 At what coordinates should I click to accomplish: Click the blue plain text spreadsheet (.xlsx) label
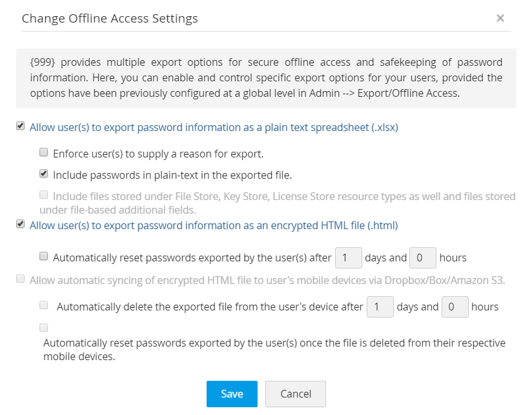[x=214, y=127]
